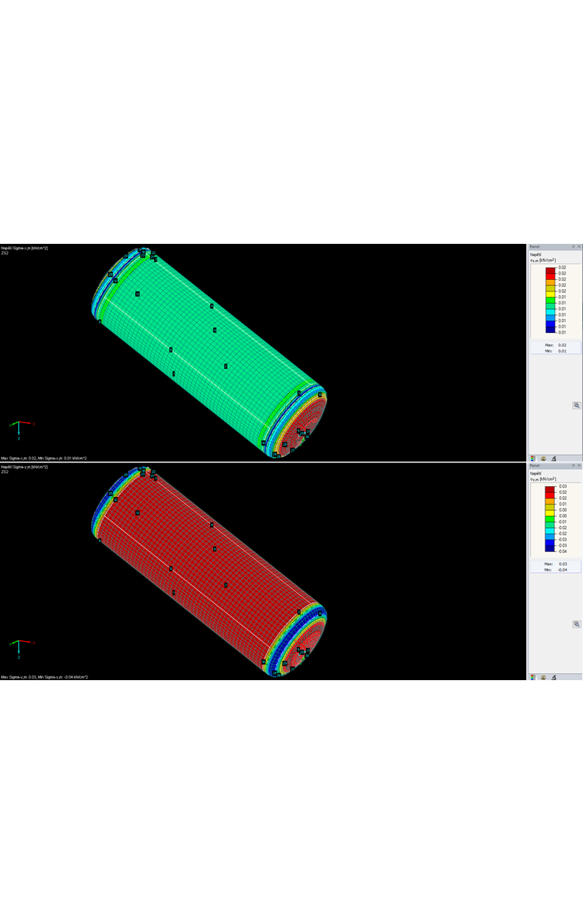
Task: Pick the navy blue bottom swatch in the Sigma-y,m legend
Action: [x=550, y=548]
